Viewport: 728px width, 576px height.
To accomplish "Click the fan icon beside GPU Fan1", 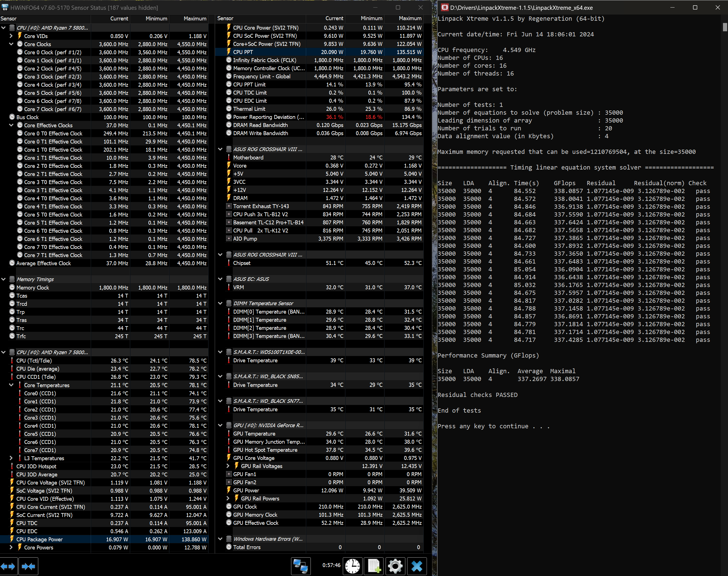I will click(229, 474).
